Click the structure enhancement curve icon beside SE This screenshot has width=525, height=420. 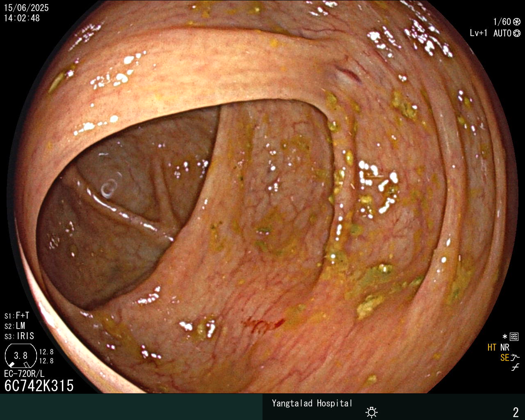tap(515, 358)
